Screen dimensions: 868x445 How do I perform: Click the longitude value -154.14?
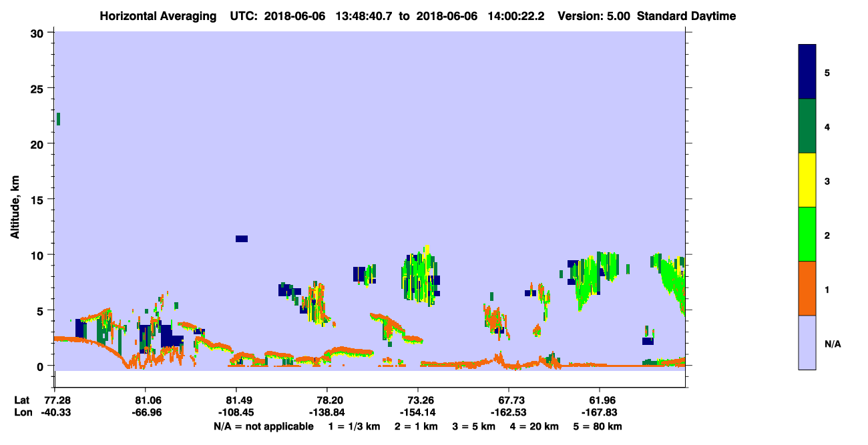pos(418,412)
